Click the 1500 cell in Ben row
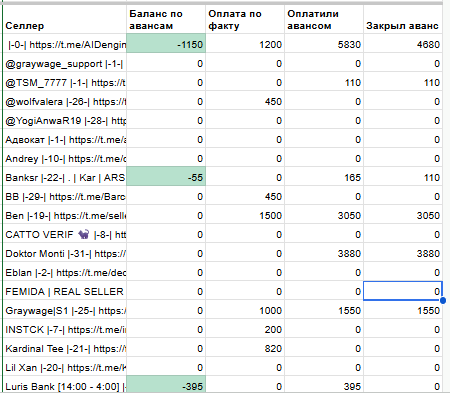 245,214
